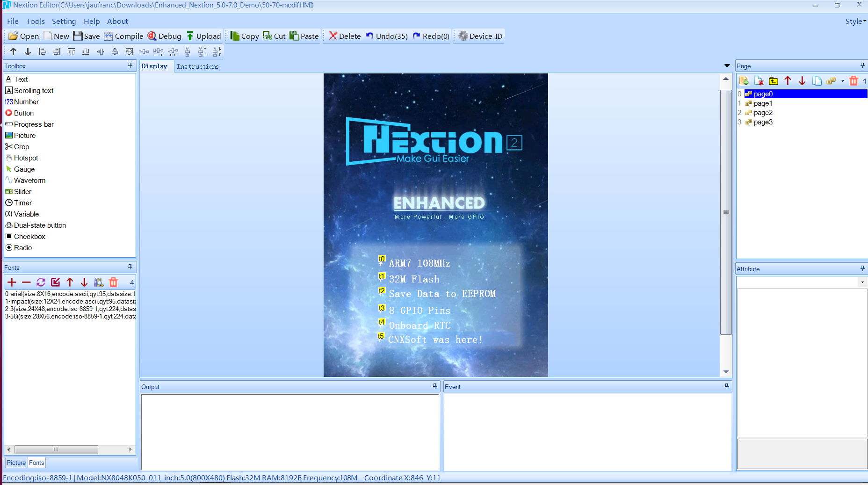Select page2 in the Page list

click(x=763, y=113)
